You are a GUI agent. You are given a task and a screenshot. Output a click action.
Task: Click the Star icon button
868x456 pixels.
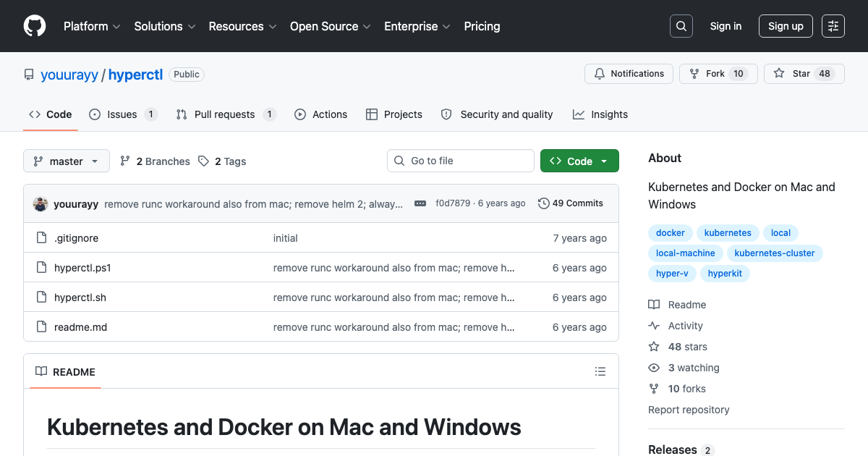(779, 74)
